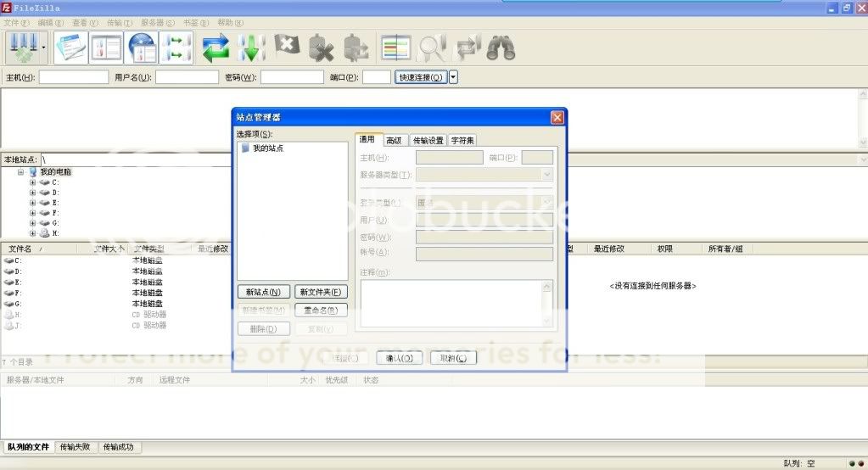The width and height of the screenshot is (868, 470).
Task: Click the 重命名(R) button
Action: [321, 310]
